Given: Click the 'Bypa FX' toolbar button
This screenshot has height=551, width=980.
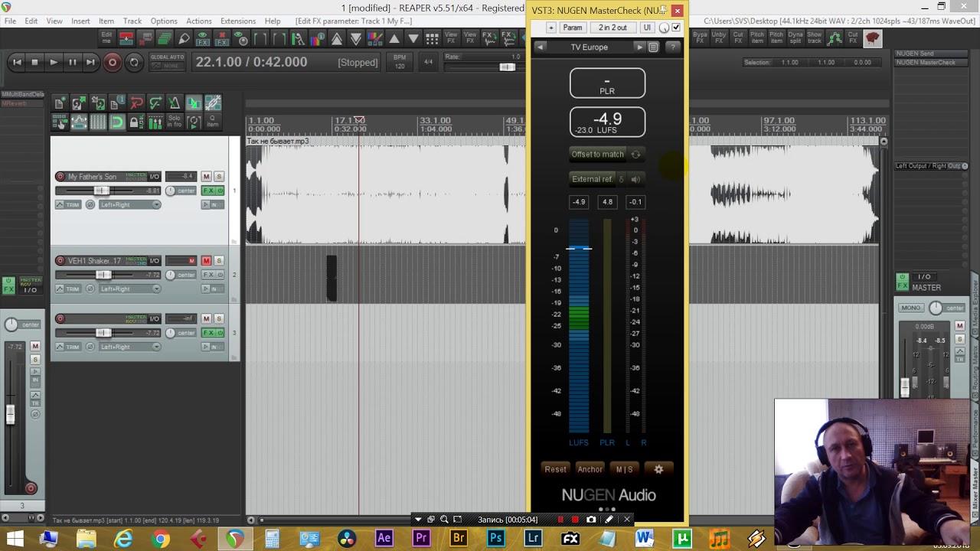Looking at the screenshot, I should [x=700, y=37].
